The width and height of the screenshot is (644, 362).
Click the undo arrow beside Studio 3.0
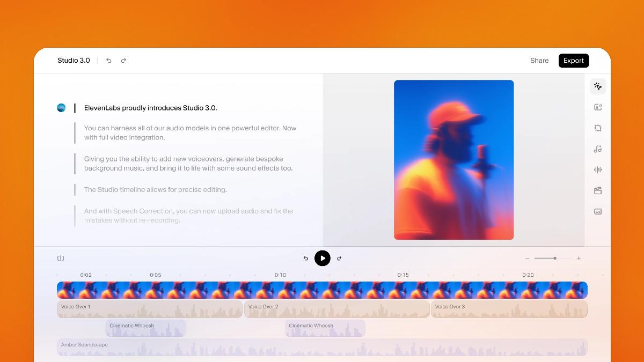(109, 61)
